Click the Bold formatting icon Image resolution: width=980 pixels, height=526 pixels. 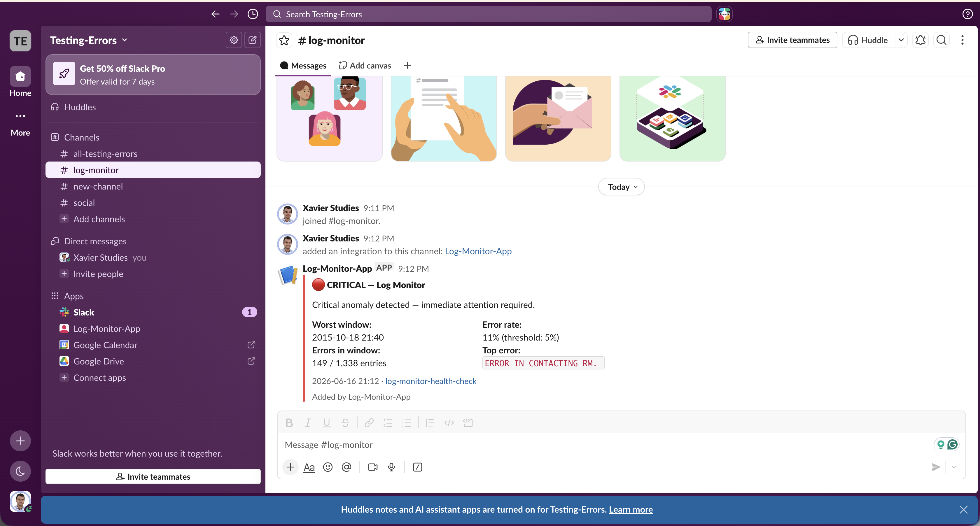(289, 422)
